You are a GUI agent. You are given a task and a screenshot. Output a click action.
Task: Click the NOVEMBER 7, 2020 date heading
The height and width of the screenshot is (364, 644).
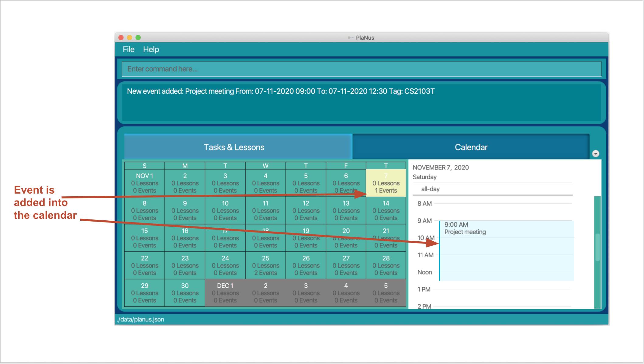tap(441, 167)
